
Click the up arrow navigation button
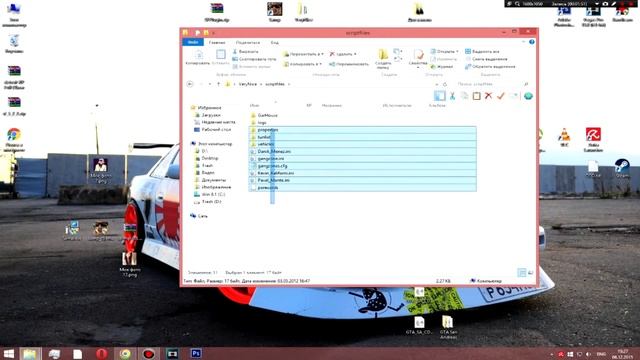tap(218, 84)
